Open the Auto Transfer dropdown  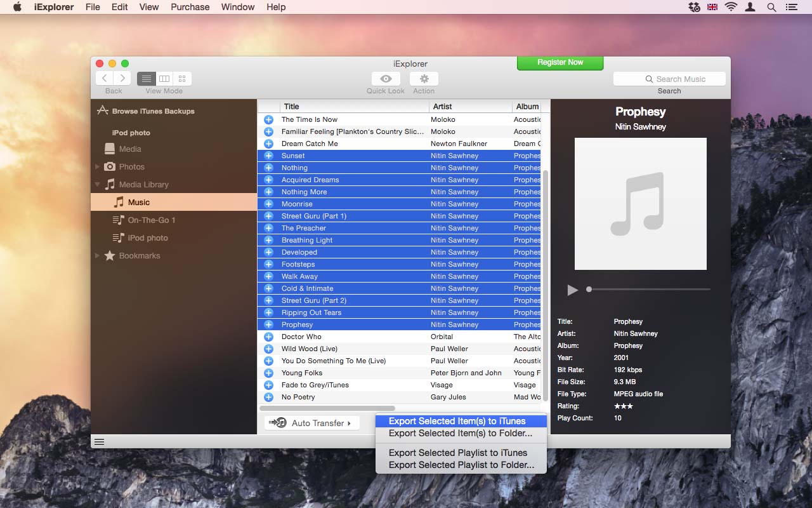point(312,423)
